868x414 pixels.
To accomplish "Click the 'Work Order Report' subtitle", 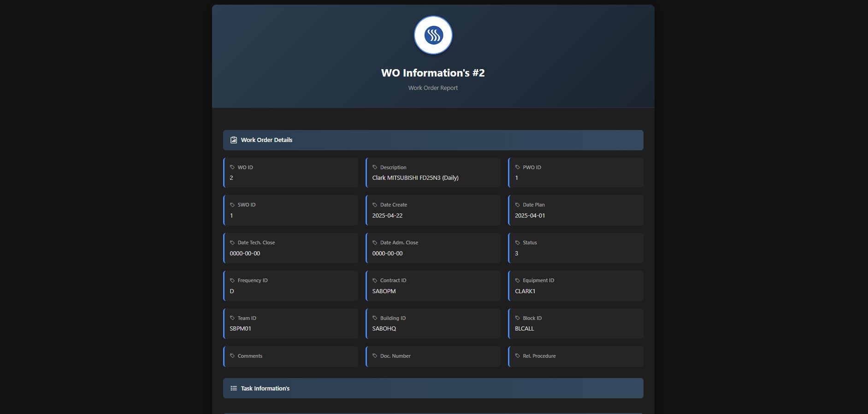I will click(433, 88).
